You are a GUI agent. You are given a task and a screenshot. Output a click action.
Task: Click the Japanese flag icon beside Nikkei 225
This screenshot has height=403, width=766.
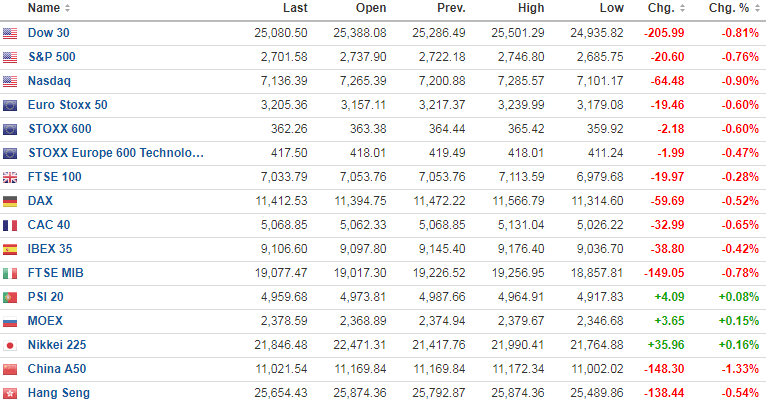pyautogui.click(x=10, y=345)
